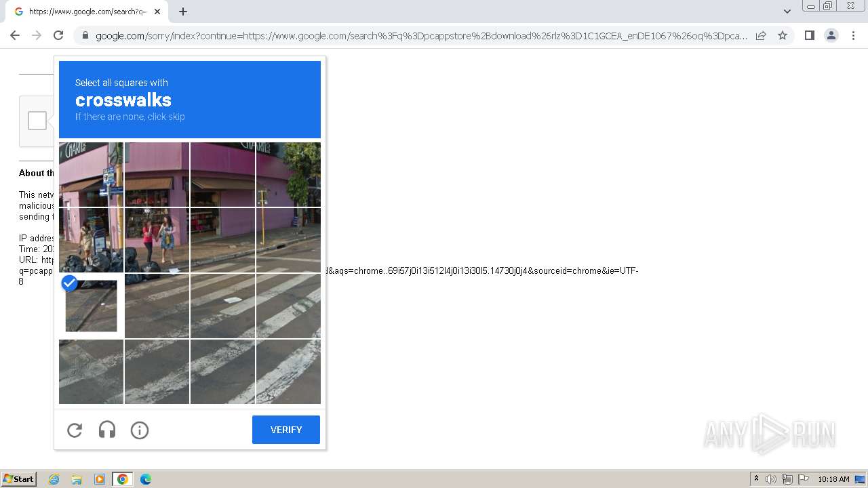Click the 10:18 AM clock
Screen dimensions: 868x488
[x=833, y=479]
